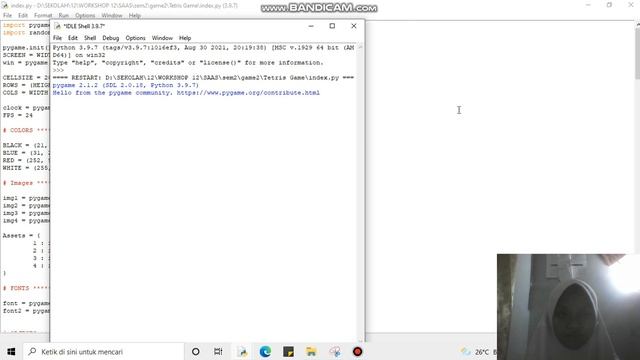Open the Python IDLE taskbar icon
The height and width of the screenshot is (360, 640).
(242, 351)
